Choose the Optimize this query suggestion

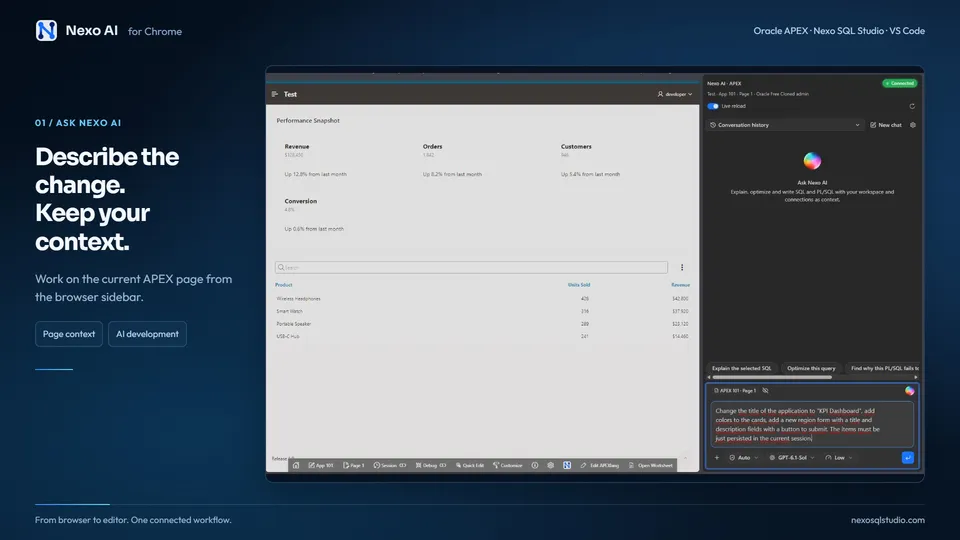pos(811,368)
